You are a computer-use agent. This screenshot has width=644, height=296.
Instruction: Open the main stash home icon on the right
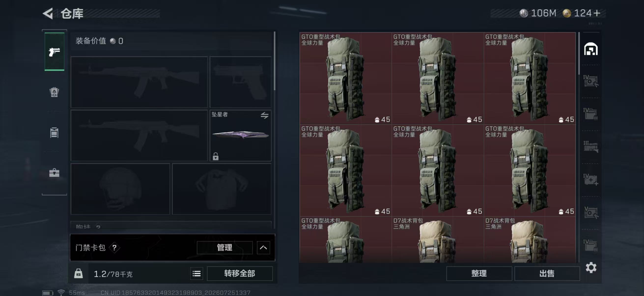(591, 49)
